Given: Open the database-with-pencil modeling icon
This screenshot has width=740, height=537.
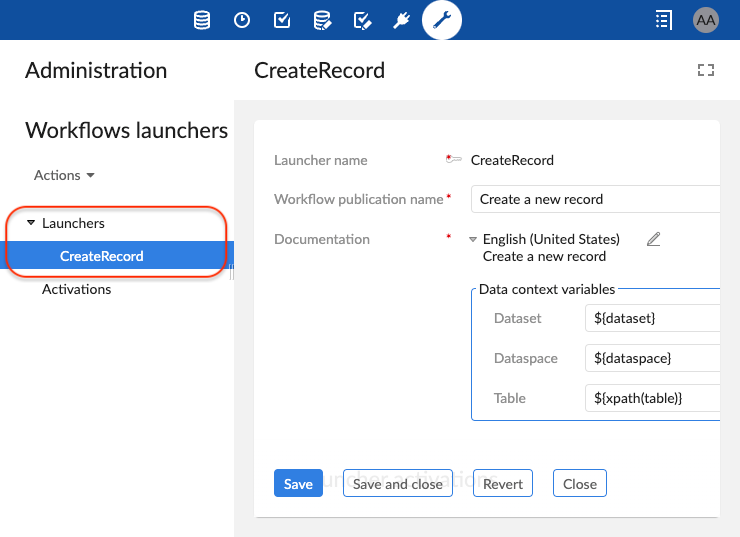Looking at the screenshot, I should [322, 20].
